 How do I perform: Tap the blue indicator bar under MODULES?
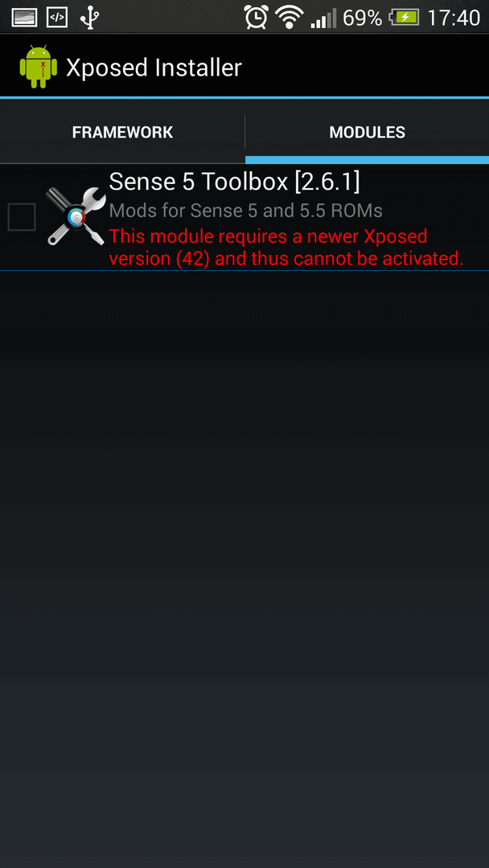pos(368,160)
